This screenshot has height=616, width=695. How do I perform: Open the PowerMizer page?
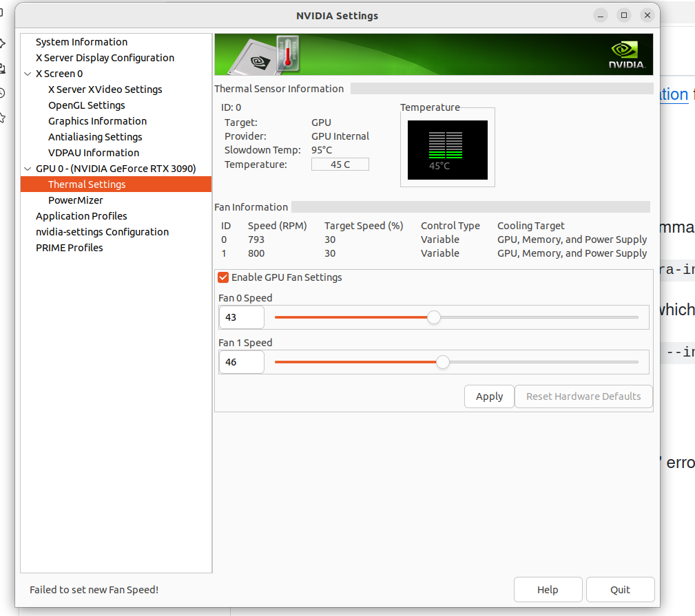[x=75, y=200]
